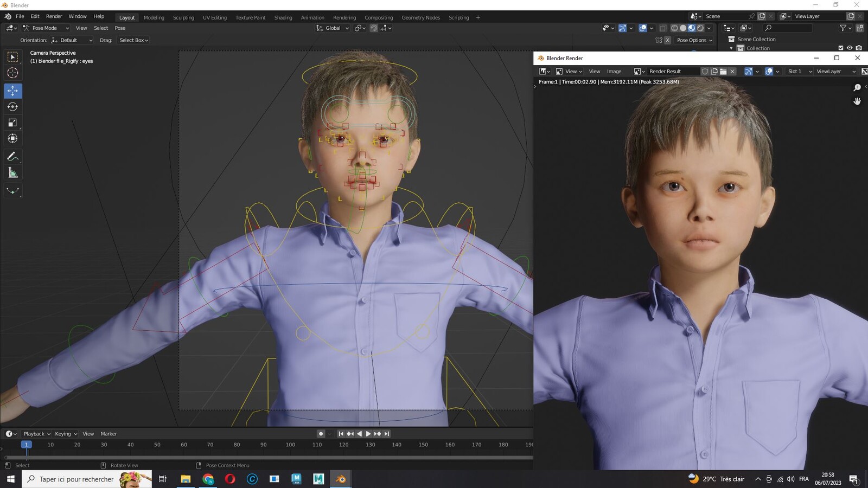Toggle Collection visibility eye icon
Screen dimensions: 868x488
pyautogui.click(x=850, y=48)
